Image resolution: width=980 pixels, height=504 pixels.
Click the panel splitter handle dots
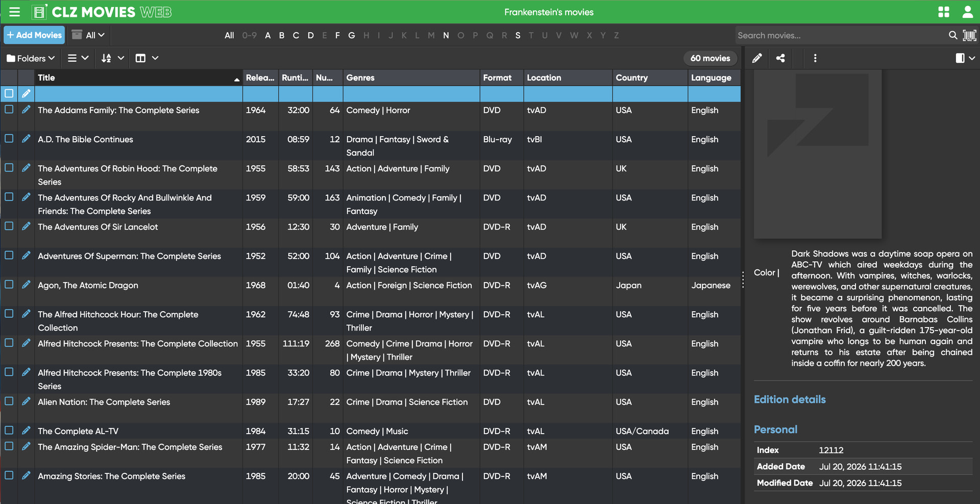743,279
